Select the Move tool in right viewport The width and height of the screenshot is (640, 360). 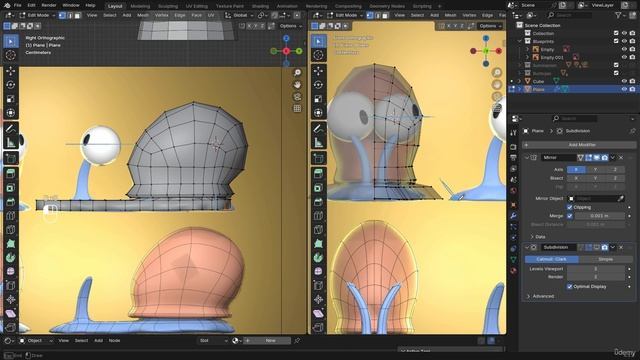point(318,71)
